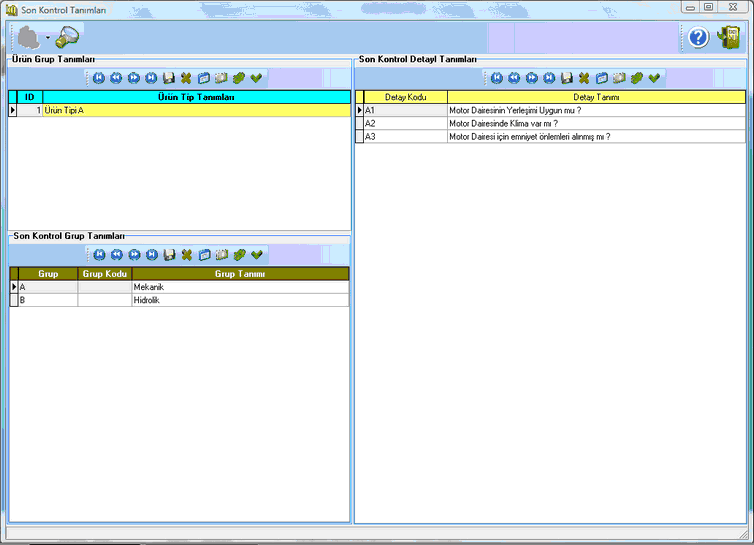Click the empty Grup Kodu cell for row B
754x545 pixels.
(104, 300)
